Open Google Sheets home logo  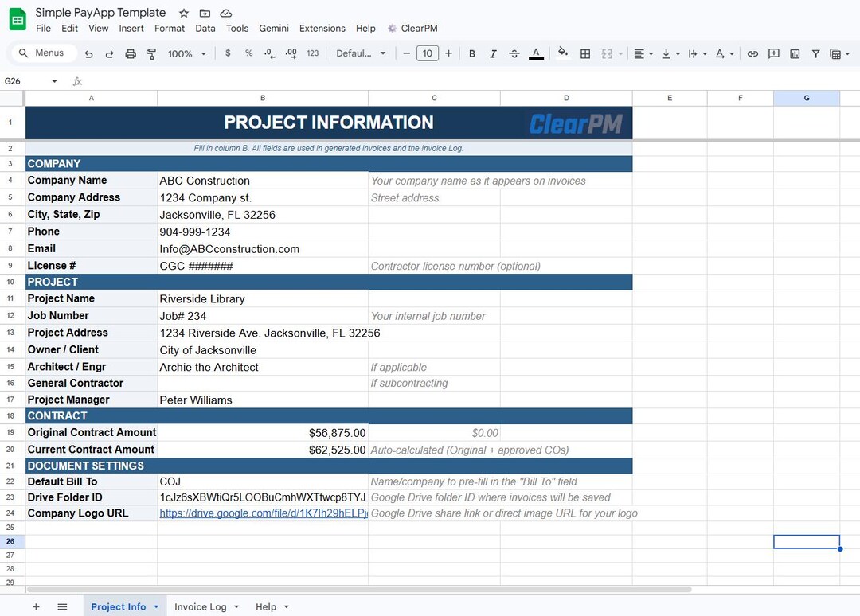pyautogui.click(x=18, y=20)
